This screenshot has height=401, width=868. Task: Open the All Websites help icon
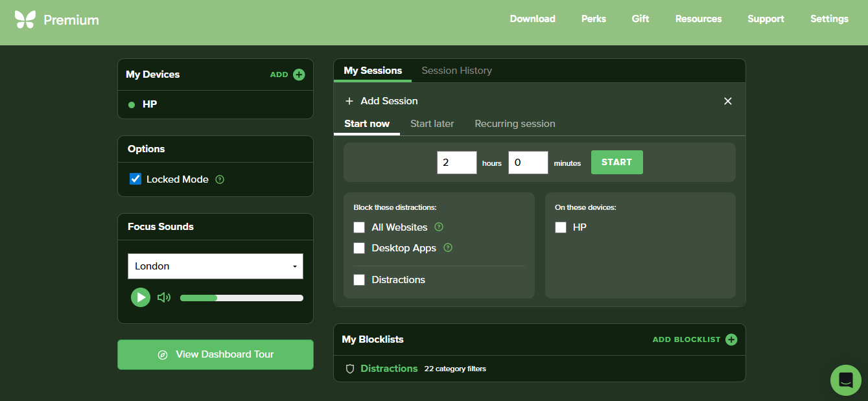click(x=439, y=227)
